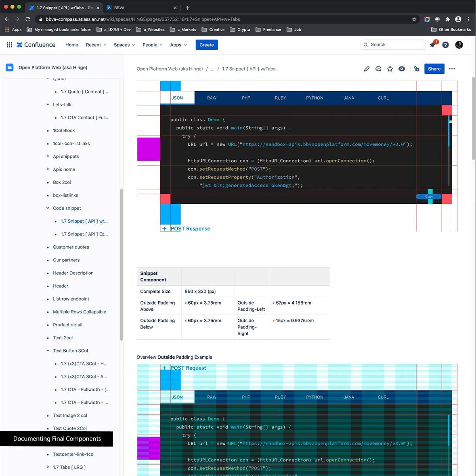This screenshot has height=476, width=476.
Task: Expand the Api snippets tree item
Action: coord(48,157)
